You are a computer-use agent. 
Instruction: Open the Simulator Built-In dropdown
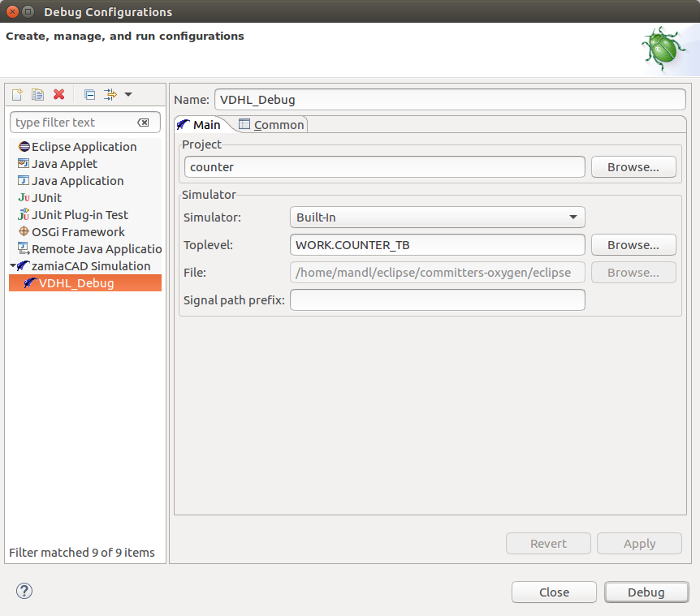438,218
